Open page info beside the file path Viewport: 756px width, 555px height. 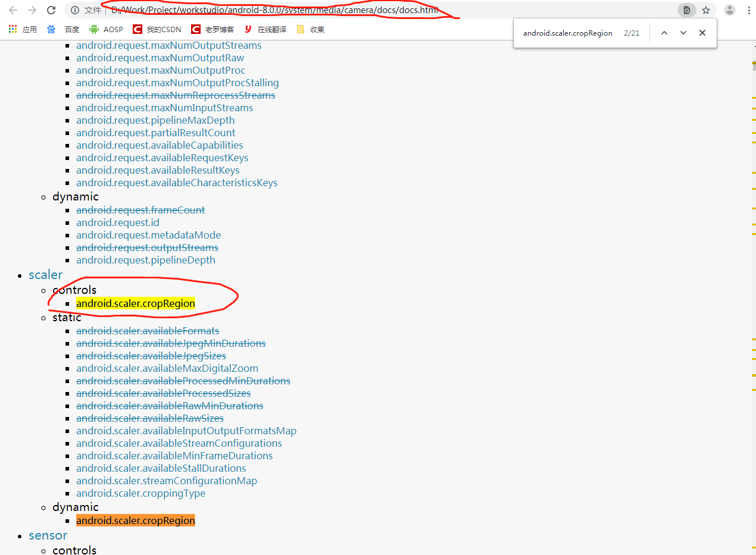pos(74,10)
